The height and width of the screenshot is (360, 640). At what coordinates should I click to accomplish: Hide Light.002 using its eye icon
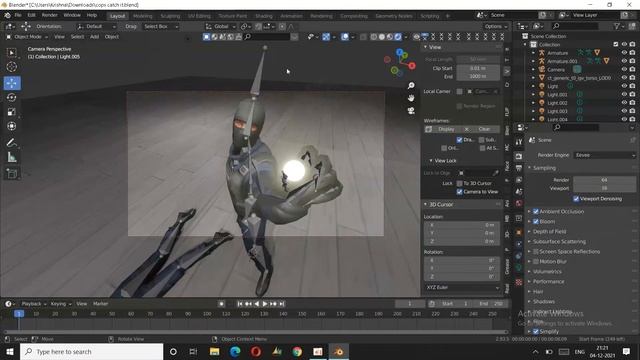click(x=624, y=103)
